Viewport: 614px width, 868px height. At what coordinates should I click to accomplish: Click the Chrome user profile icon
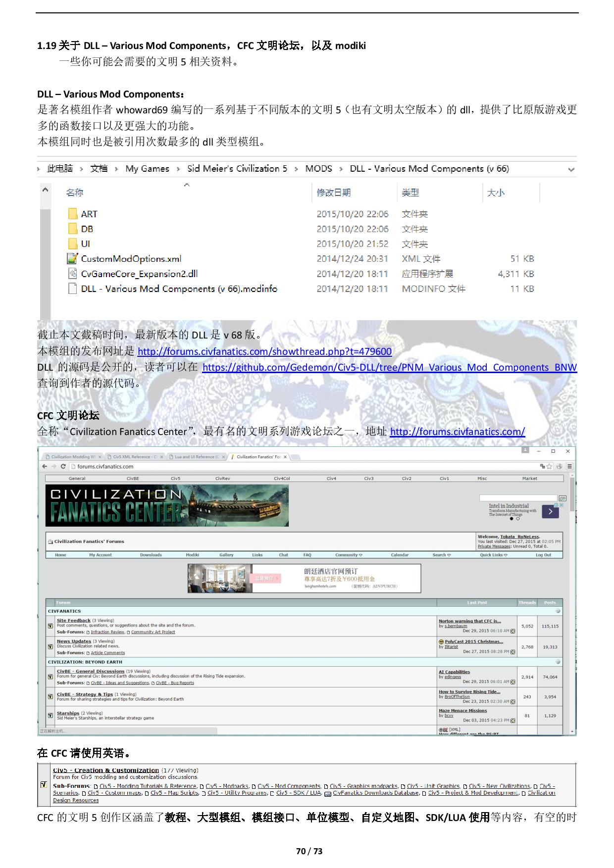point(525,450)
